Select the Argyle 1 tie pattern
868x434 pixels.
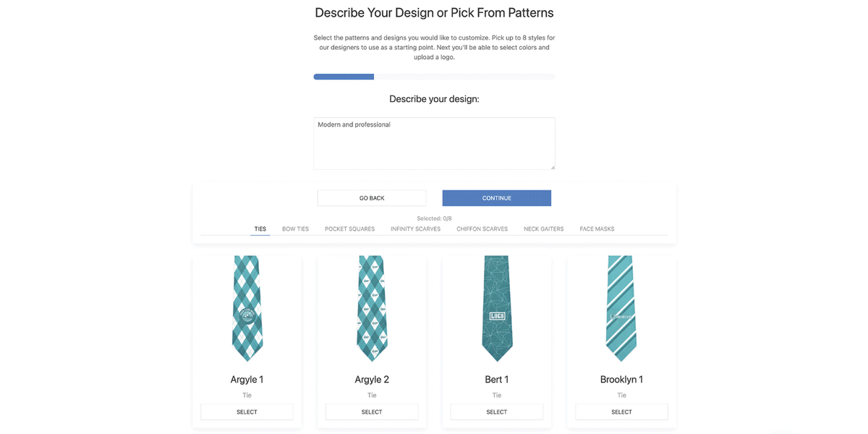click(247, 412)
